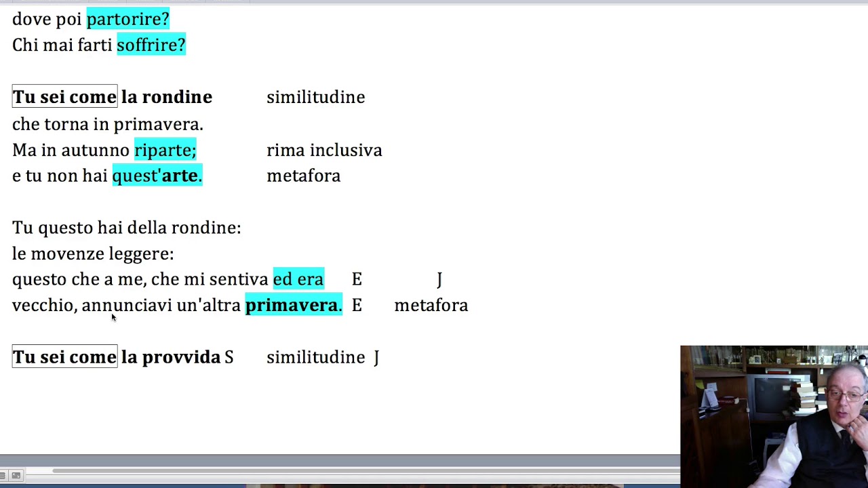Click the label "similitudine" beside "la rondine"

point(315,97)
